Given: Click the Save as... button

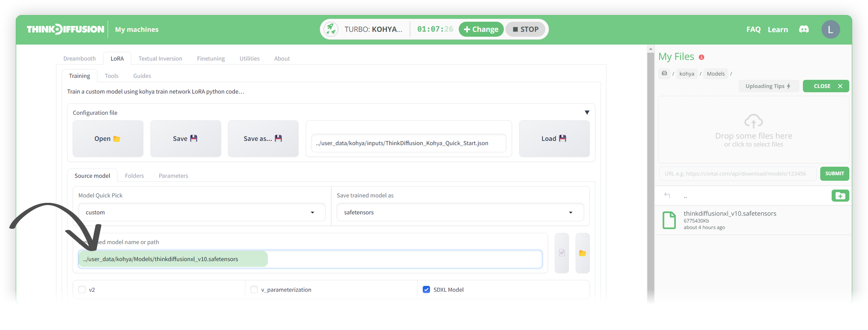Looking at the screenshot, I should point(263,139).
